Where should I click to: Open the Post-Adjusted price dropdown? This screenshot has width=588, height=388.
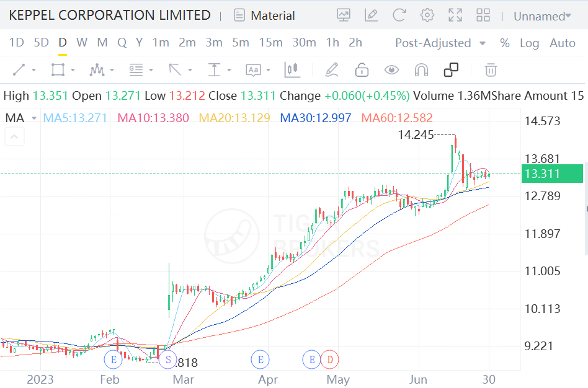coord(440,43)
